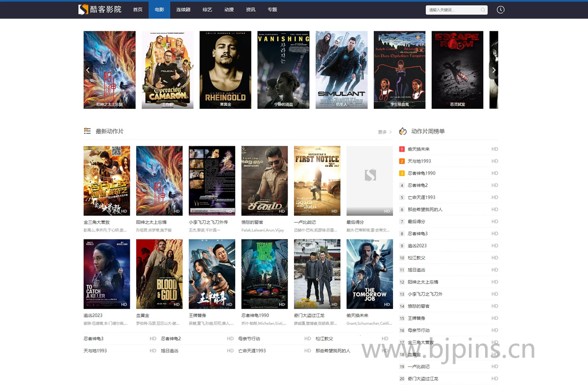Click the 最后得分 placeholder poster
This screenshot has height=388, width=588.
[x=369, y=181]
